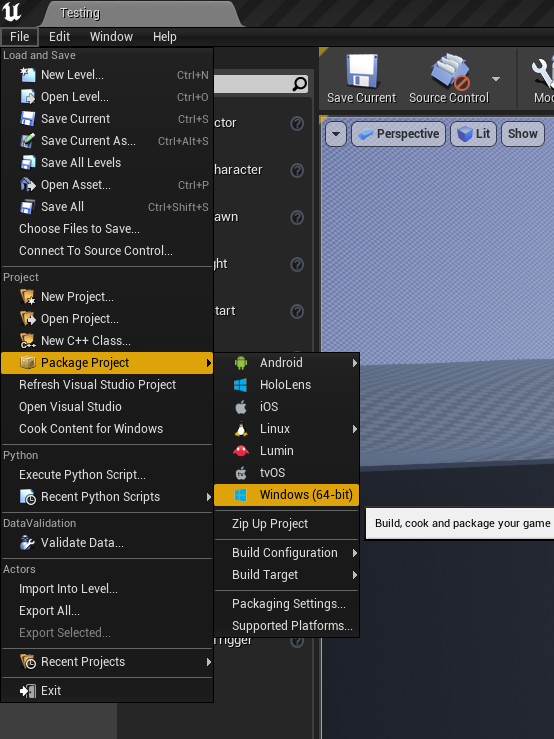This screenshot has width=554, height=739.
Task: Click the Save All Levels icon
Action: click(28, 163)
